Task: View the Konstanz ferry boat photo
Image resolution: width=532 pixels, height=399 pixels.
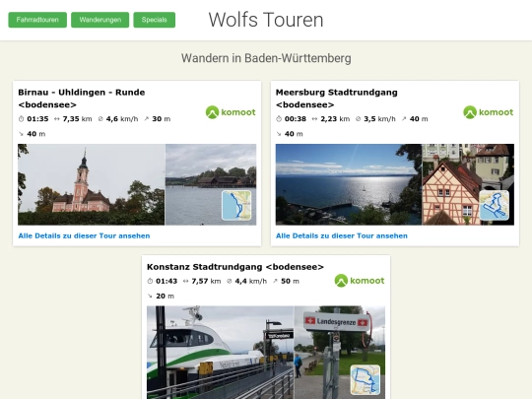Action: click(221, 353)
